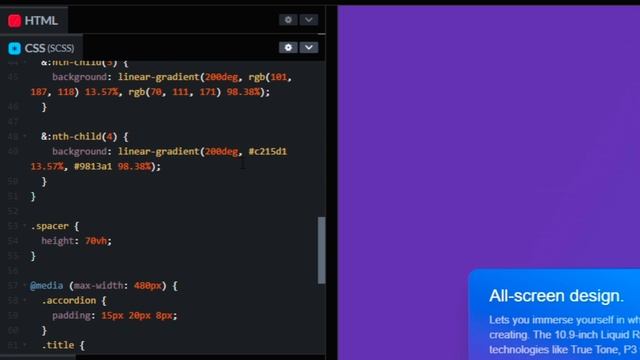This screenshot has width=640, height=360.
Task: Collapse the &:nth-child(4) code fold arrow
Action: pos(25,136)
